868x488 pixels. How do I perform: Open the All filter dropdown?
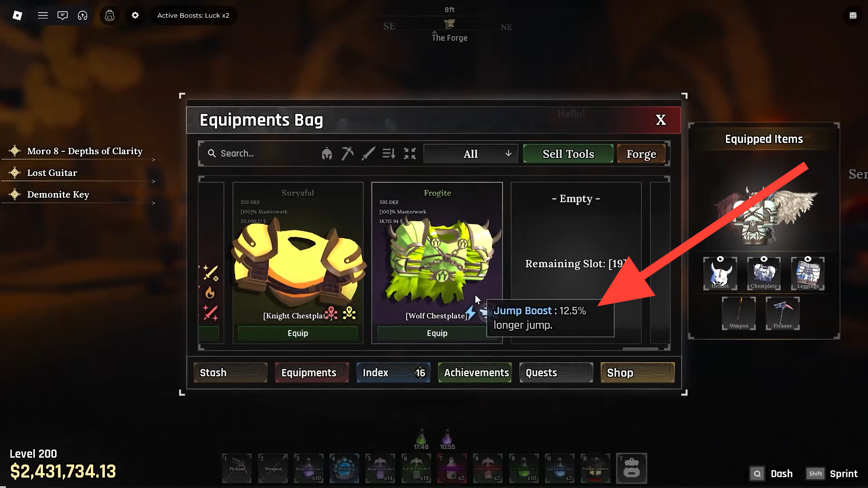(471, 154)
